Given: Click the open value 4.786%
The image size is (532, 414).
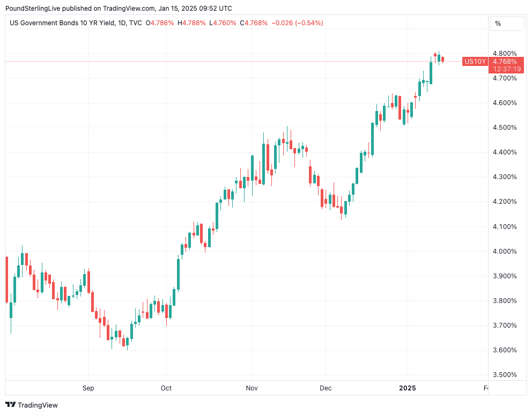Looking at the screenshot, I should [x=162, y=23].
